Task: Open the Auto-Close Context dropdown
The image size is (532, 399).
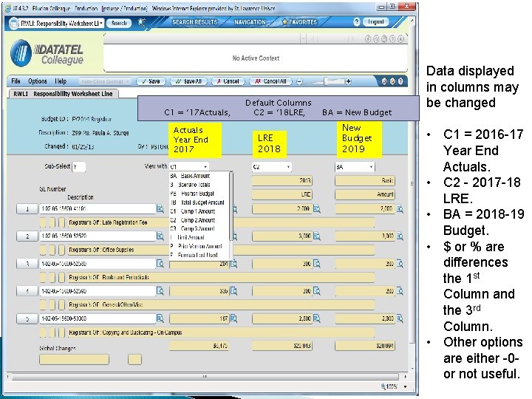Action: click(105, 81)
